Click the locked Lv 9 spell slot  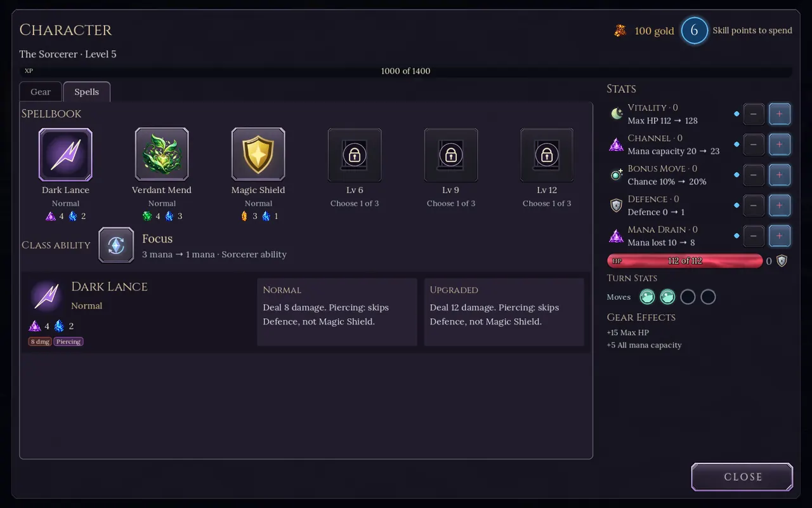point(451,154)
